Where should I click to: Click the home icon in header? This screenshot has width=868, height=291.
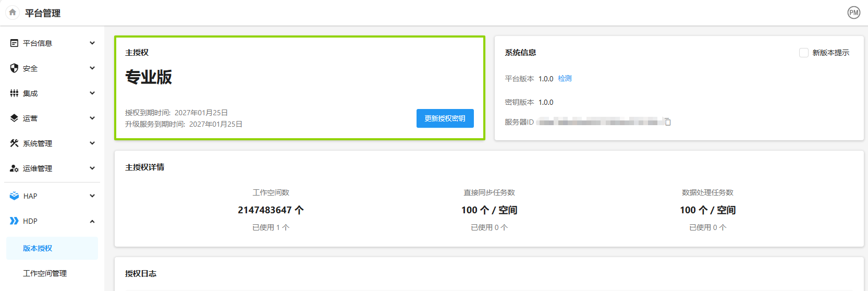[x=13, y=13]
